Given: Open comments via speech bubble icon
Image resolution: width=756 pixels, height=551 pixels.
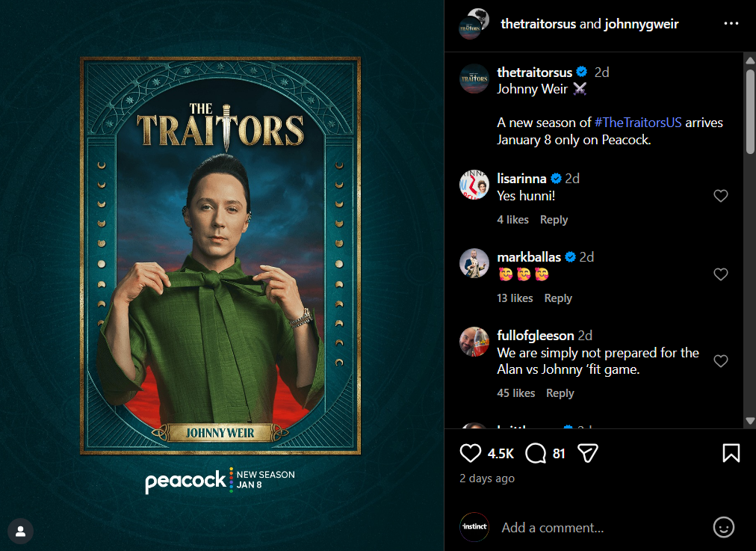Looking at the screenshot, I should tap(535, 453).
